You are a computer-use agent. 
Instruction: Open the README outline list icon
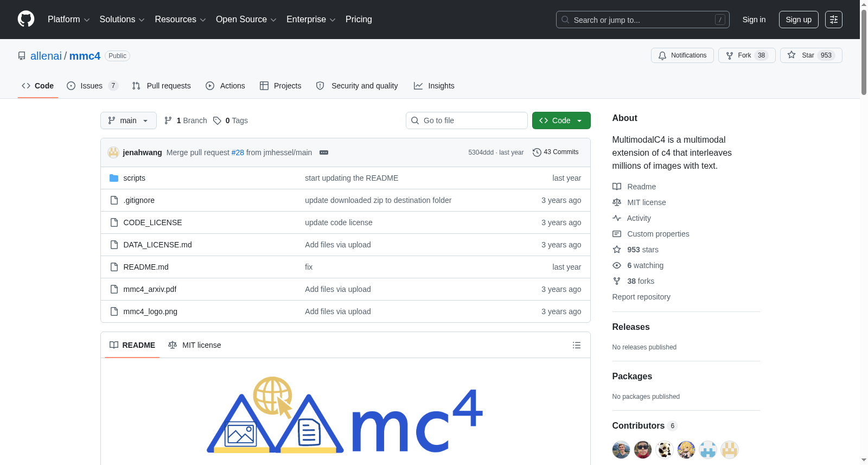click(x=577, y=345)
